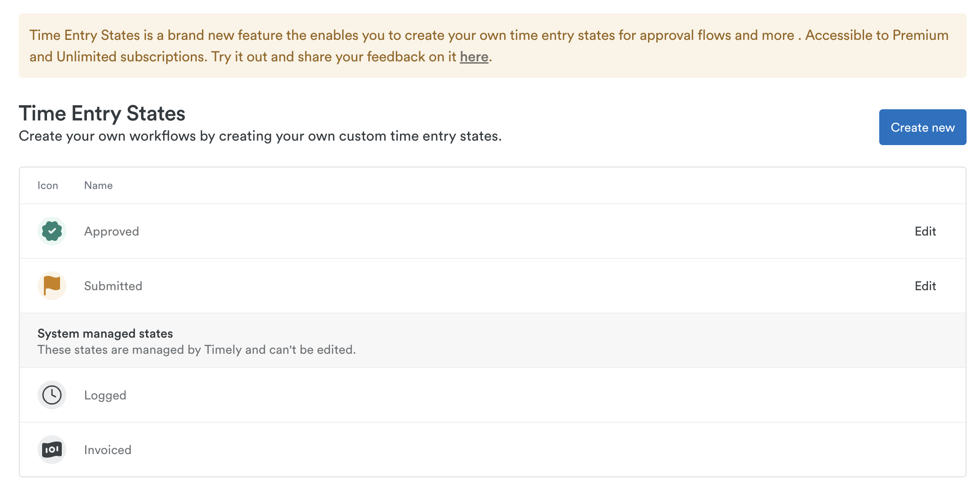
Task: Click the empty middle of the Logged row
Action: point(493,395)
